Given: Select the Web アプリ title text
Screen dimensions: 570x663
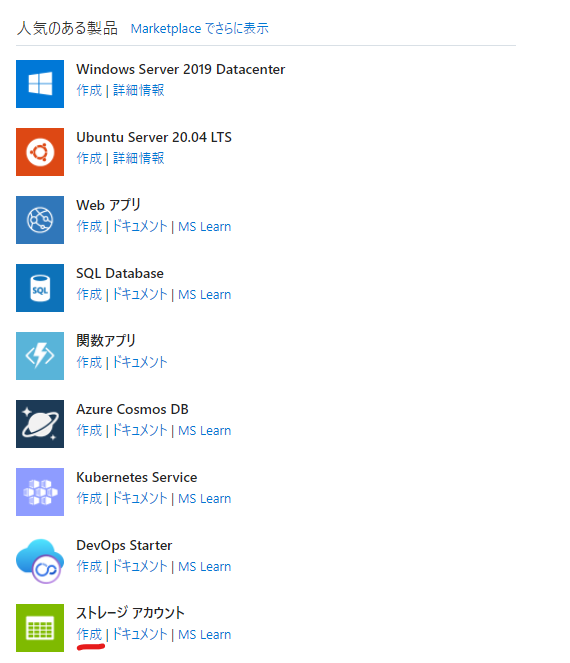Looking at the screenshot, I should pos(108,205).
